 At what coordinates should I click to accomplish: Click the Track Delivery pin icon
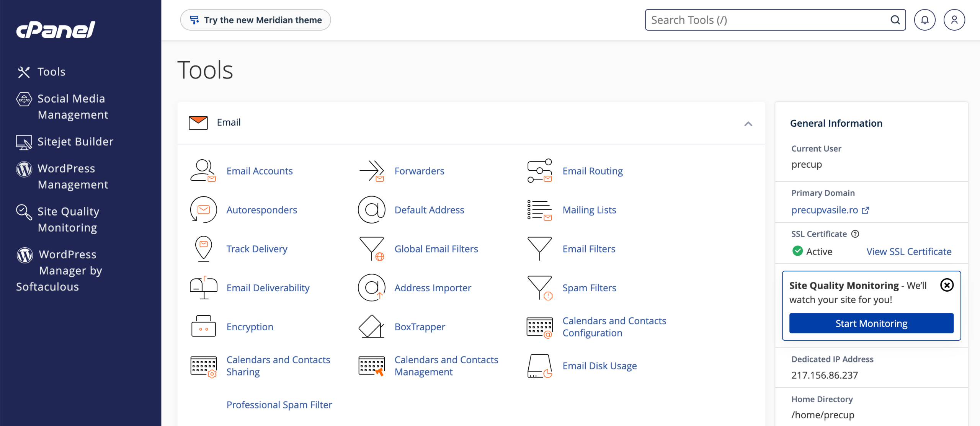tap(203, 249)
